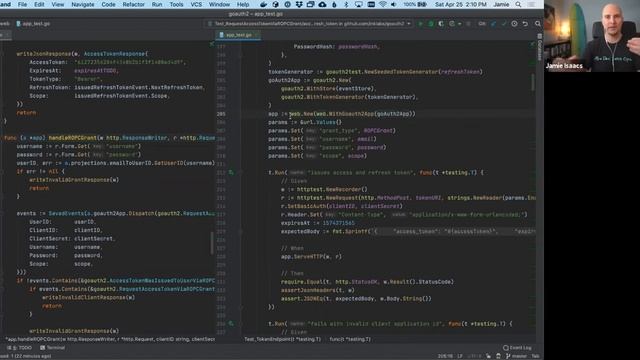
Task: Click the volume speaker icon in menu bar
Action: (x=394, y=4)
